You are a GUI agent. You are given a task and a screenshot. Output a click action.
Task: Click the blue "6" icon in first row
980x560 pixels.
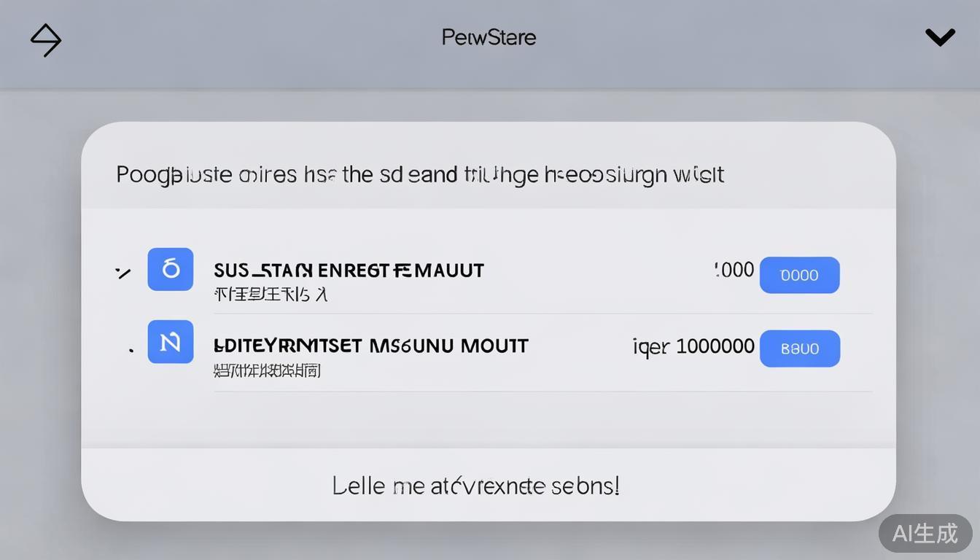pyautogui.click(x=171, y=269)
